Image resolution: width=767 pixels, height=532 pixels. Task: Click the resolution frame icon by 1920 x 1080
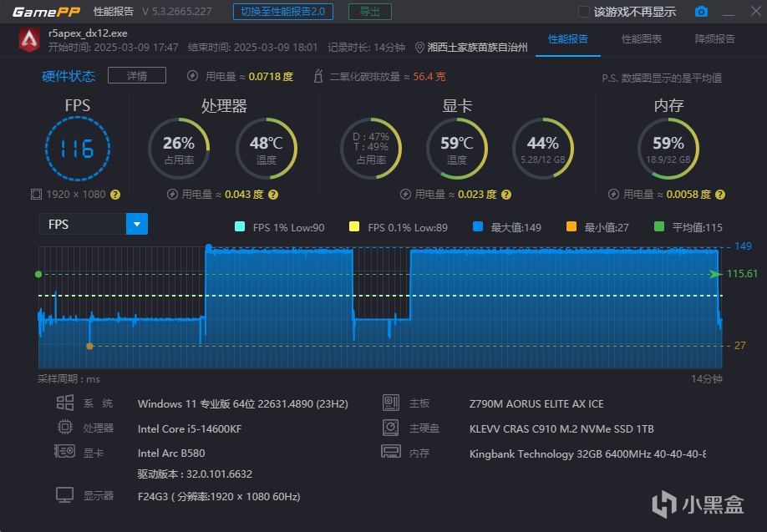[x=36, y=194]
